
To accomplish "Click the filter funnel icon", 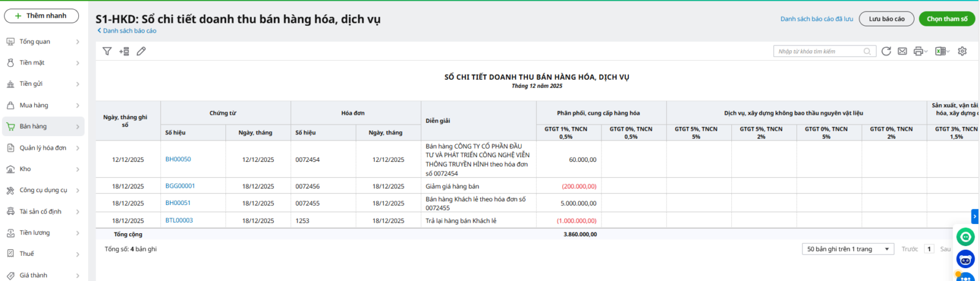I will 107,52.
